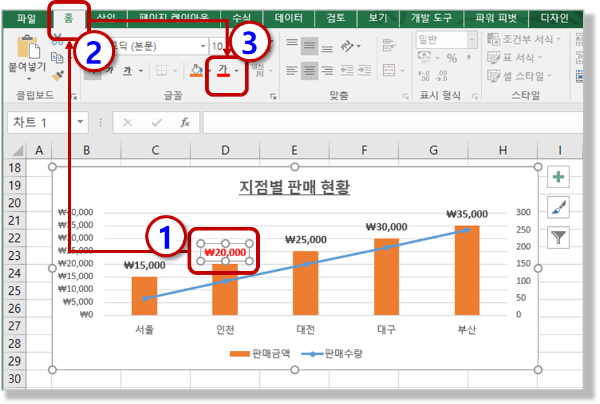This screenshot has height=404, width=600.
Task: Switch to the 개발 도구 (Developer) tab
Action: [431, 18]
